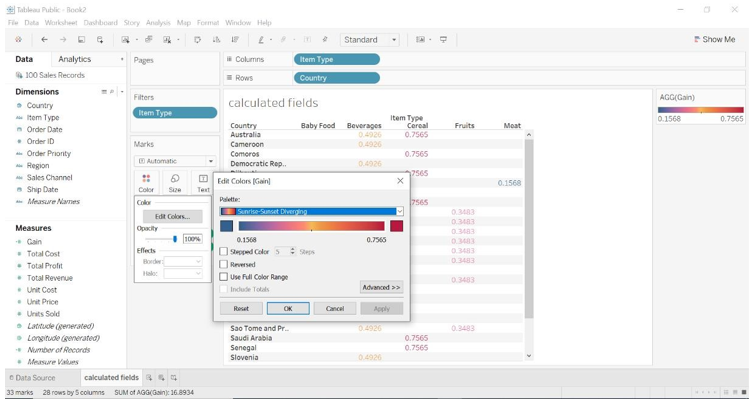
Task: Click the Item Type pill on Filters shelf
Action: click(175, 113)
